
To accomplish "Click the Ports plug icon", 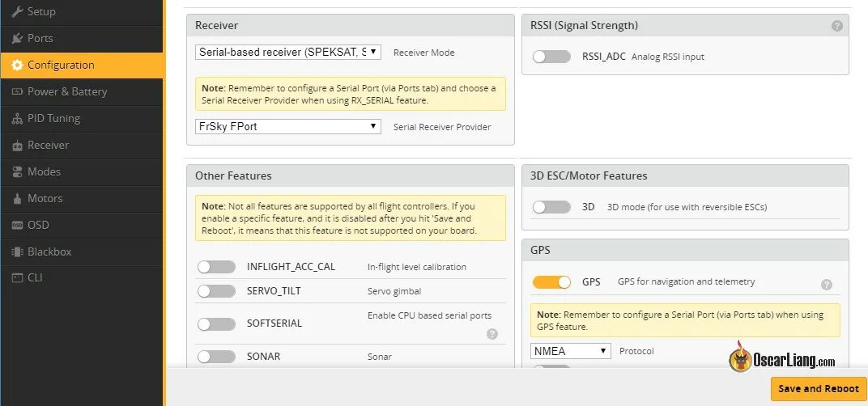I will (17, 38).
